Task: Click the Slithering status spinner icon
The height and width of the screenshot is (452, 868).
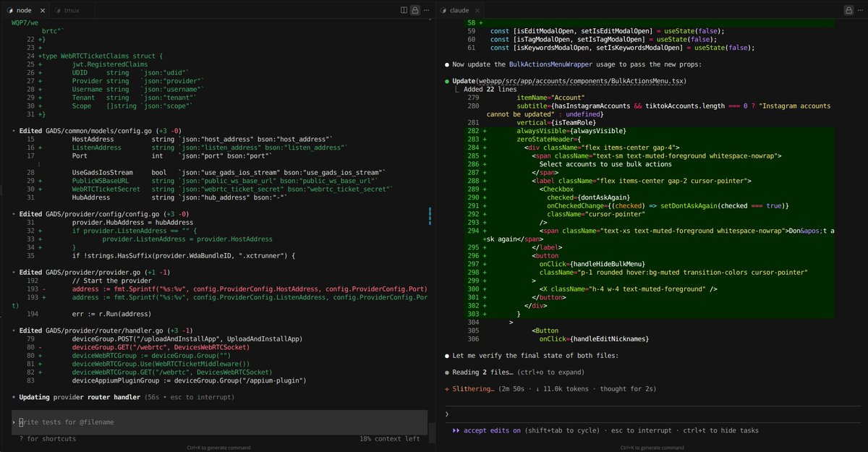Action: coord(448,388)
